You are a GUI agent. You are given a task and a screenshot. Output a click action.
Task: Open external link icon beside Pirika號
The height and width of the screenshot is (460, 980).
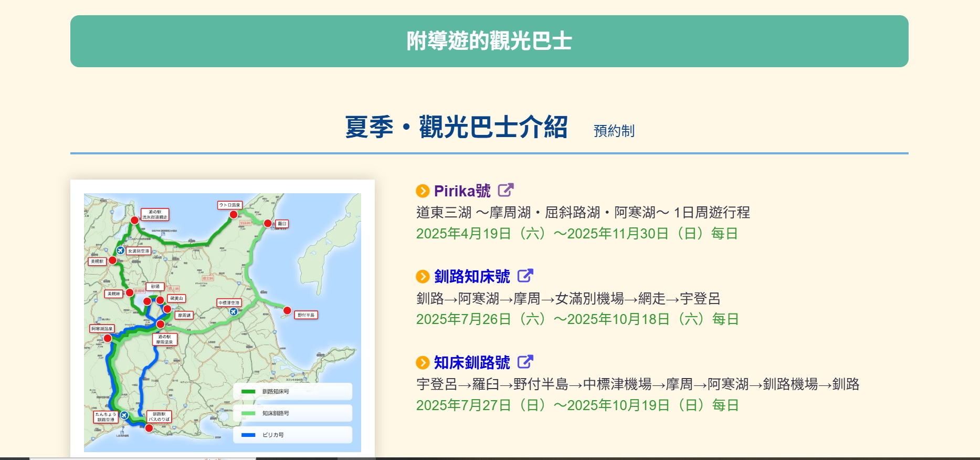(x=505, y=190)
